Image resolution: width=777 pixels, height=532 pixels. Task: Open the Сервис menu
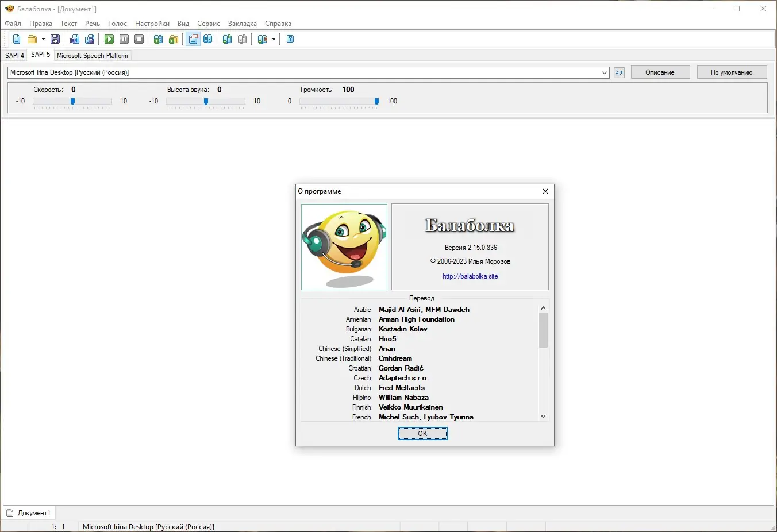209,24
